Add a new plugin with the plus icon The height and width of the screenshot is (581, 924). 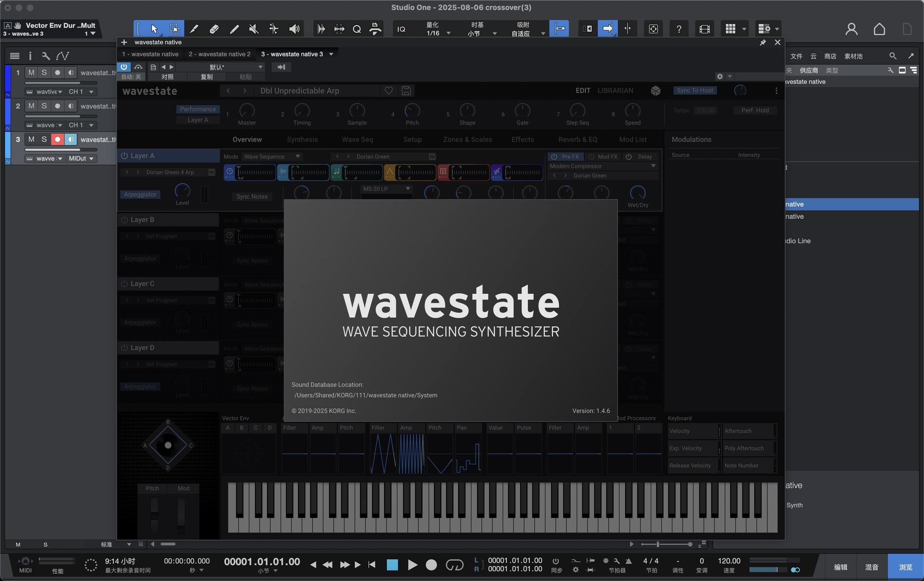click(x=124, y=42)
